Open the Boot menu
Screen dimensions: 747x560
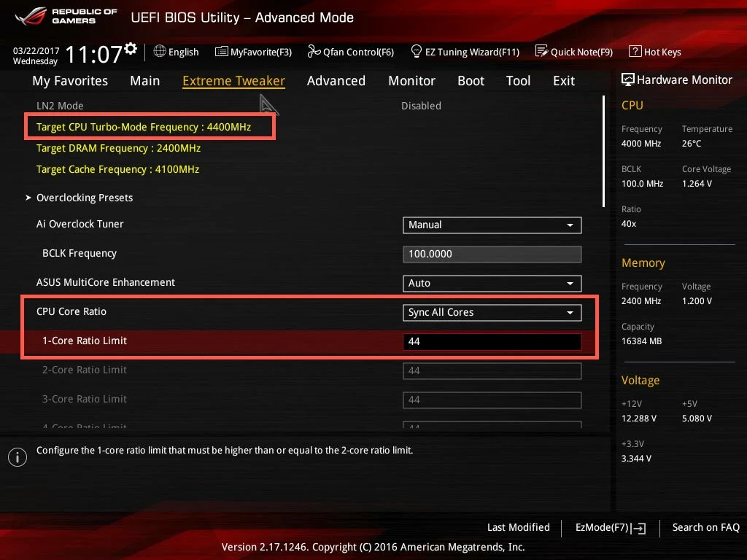pyautogui.click(x=471, y=81)
